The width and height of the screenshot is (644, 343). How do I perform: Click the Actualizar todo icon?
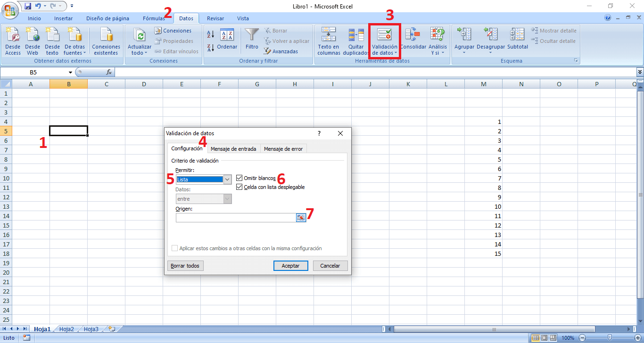point(140,35)
